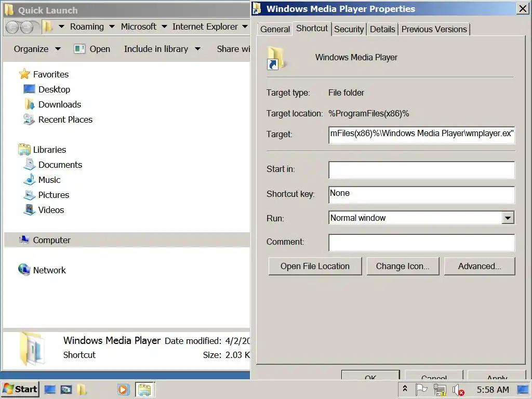Click the Desktop icon in navigation pane
Image resolution: width=532 pixels, height=399 pixels.
pyautogui.click(x=29, y=89)
